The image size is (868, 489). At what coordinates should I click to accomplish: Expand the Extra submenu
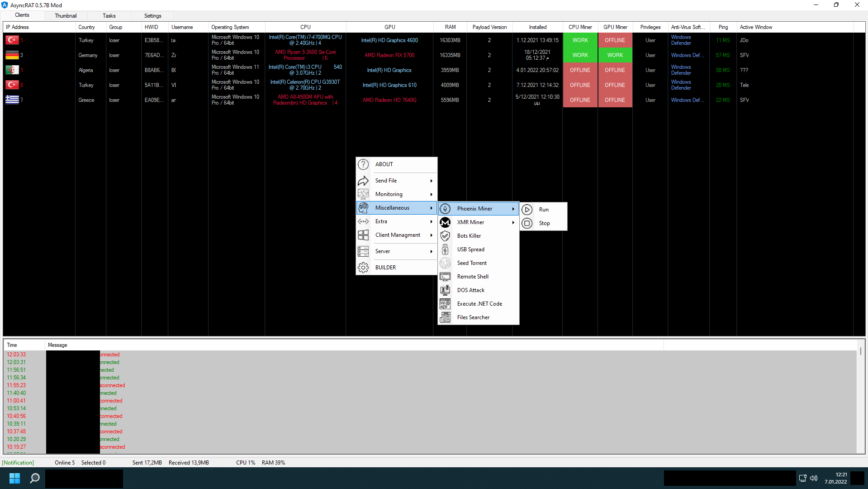pos(397,221)
